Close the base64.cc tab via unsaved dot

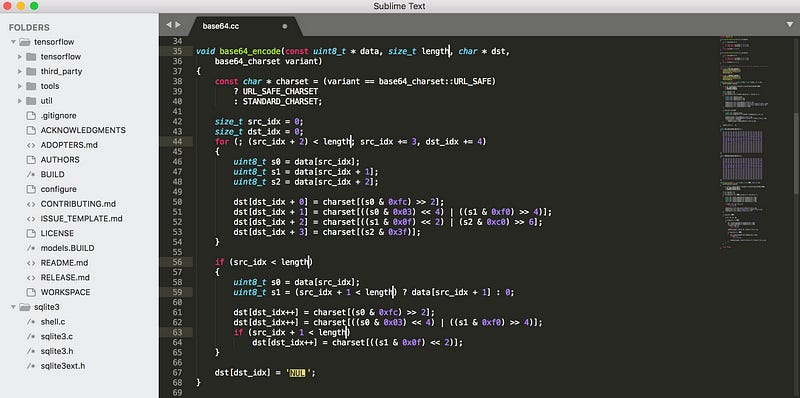coord(285,26)
